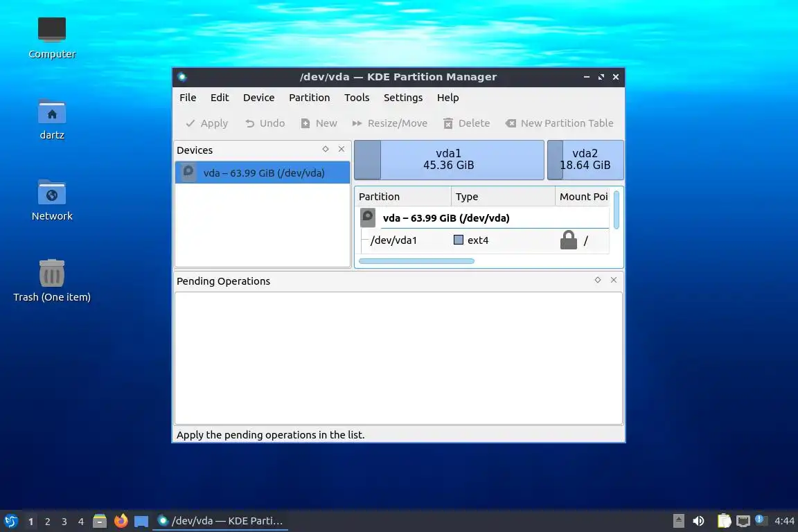Launch the file manager from the taskbar
The height and width of the screenshot is (532, 798).
pyautogui.click(x=100, y=521)
